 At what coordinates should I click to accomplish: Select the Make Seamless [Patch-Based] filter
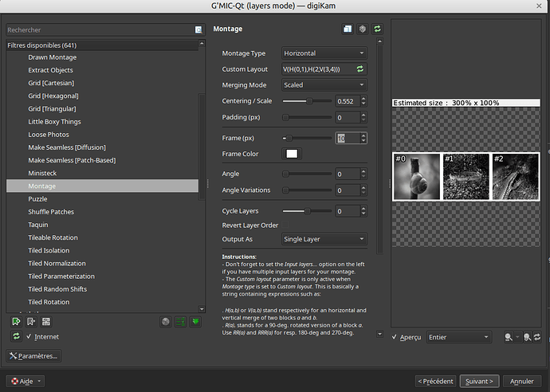[x=72, y=160]
